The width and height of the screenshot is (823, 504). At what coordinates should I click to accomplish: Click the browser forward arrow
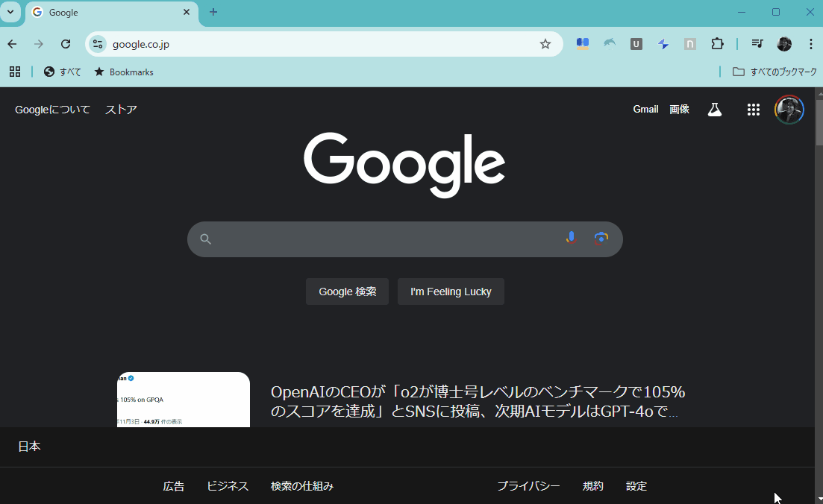click(x=38, y=44)
